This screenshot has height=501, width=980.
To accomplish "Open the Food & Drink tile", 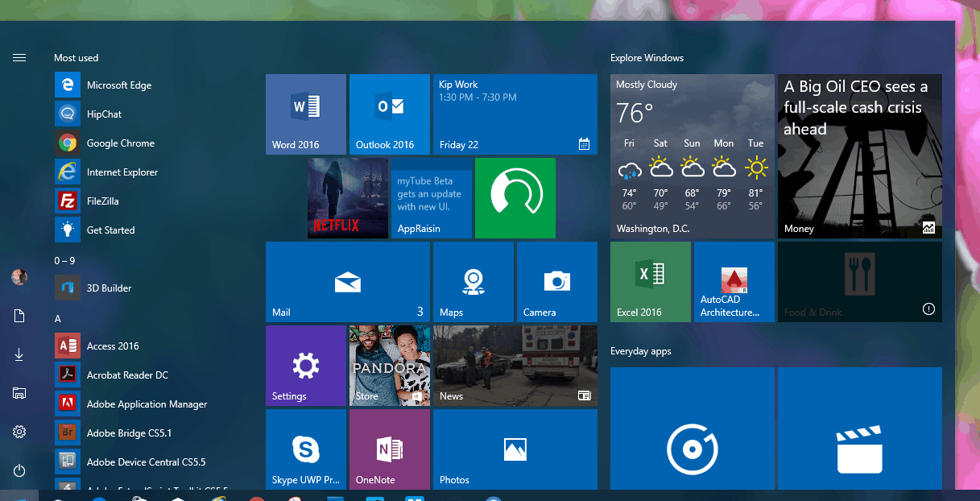I will (x=860, y=282).
